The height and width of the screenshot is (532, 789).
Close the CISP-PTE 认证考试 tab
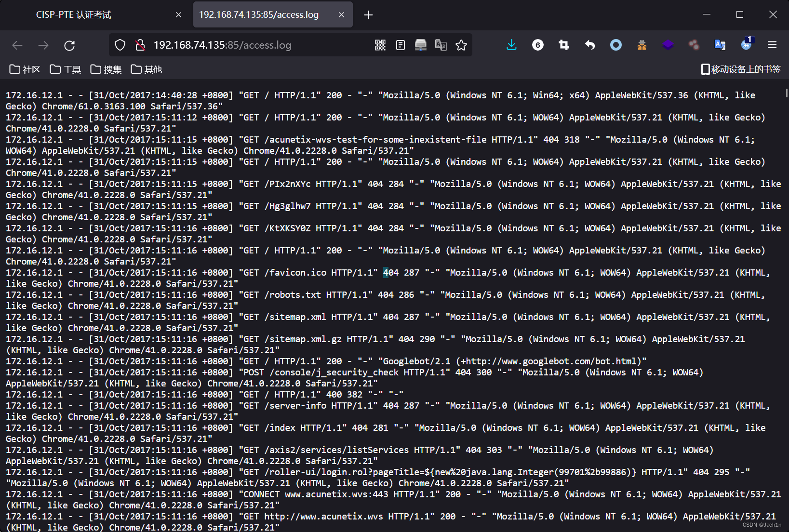(179, 15)
